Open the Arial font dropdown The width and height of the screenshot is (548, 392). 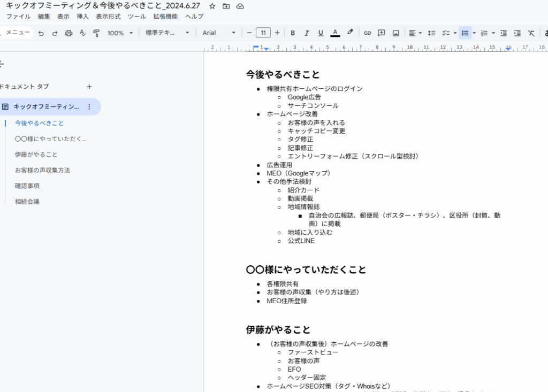tap(219, 33)
